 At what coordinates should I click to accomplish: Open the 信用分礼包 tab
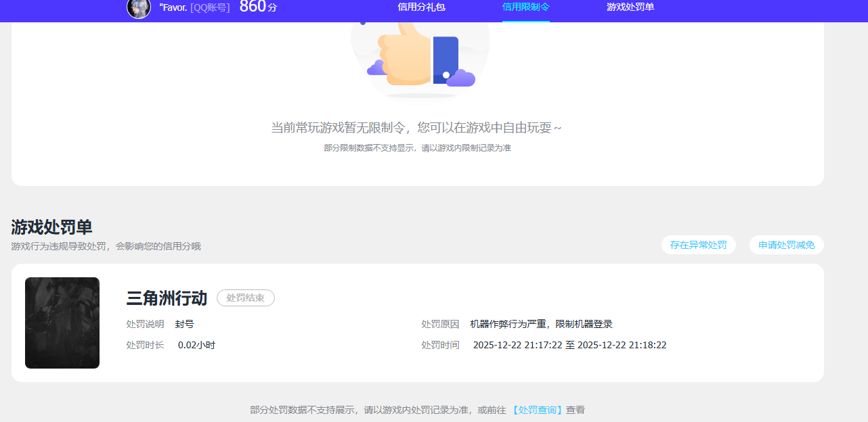(x=421, y=7)
